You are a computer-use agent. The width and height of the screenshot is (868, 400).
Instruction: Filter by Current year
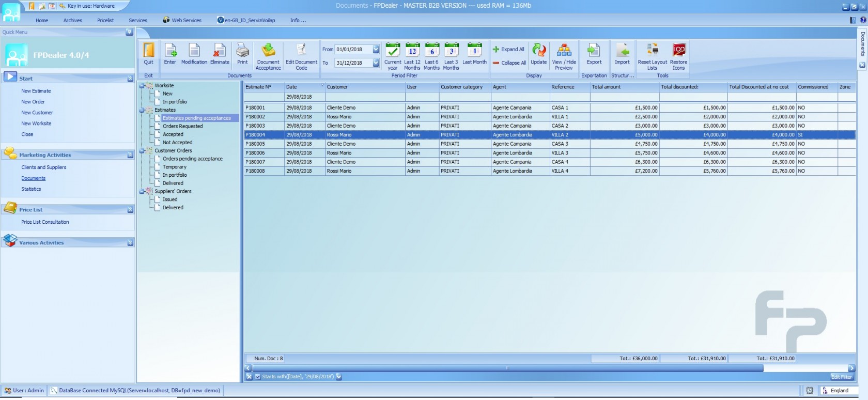[x=393, y=56]
